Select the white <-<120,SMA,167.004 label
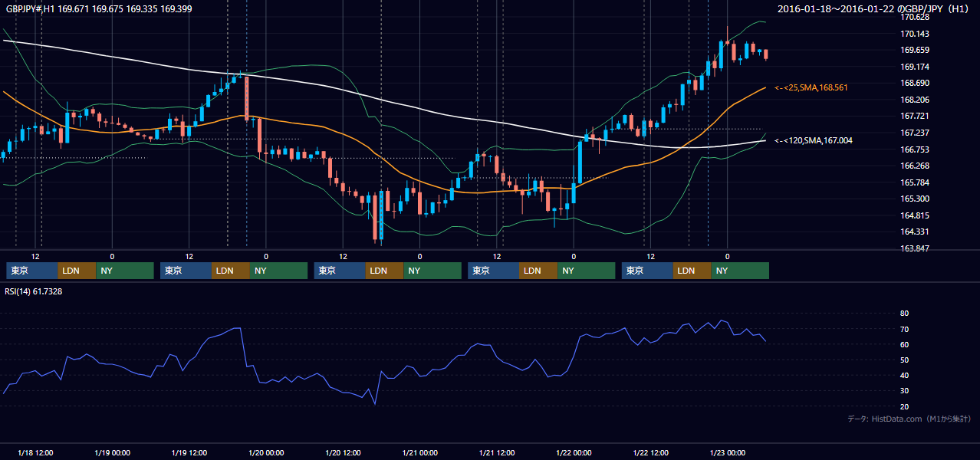The image size is (980, 460). 814,140
